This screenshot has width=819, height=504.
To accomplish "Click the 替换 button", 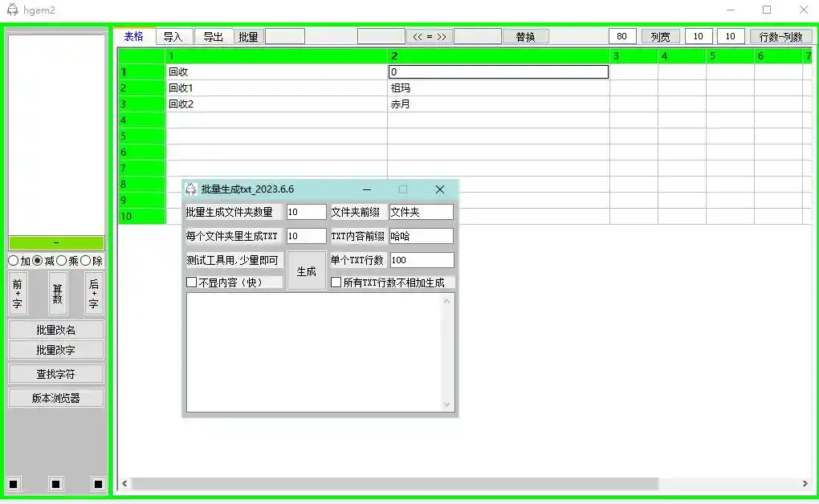I will point(525,37).
